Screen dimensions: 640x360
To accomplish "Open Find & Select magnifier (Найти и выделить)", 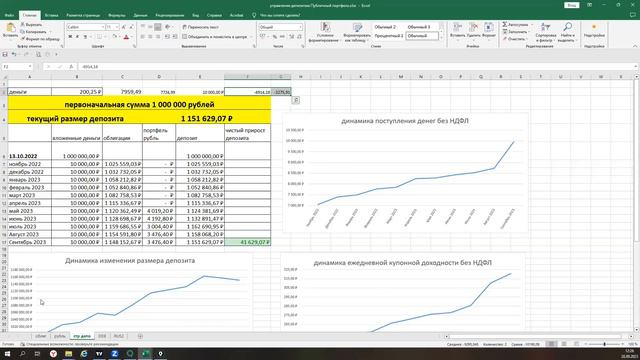I will tap(567, 32).
